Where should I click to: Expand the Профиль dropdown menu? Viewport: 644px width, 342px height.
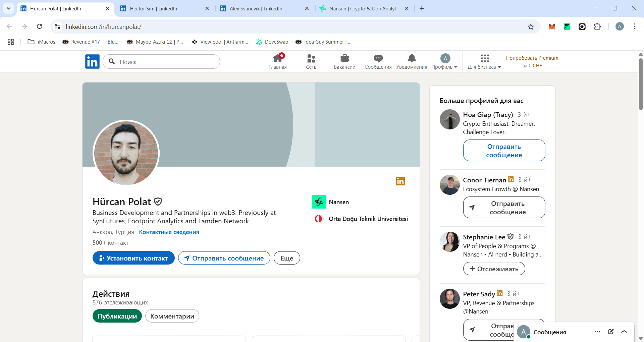tap(445, 62)
